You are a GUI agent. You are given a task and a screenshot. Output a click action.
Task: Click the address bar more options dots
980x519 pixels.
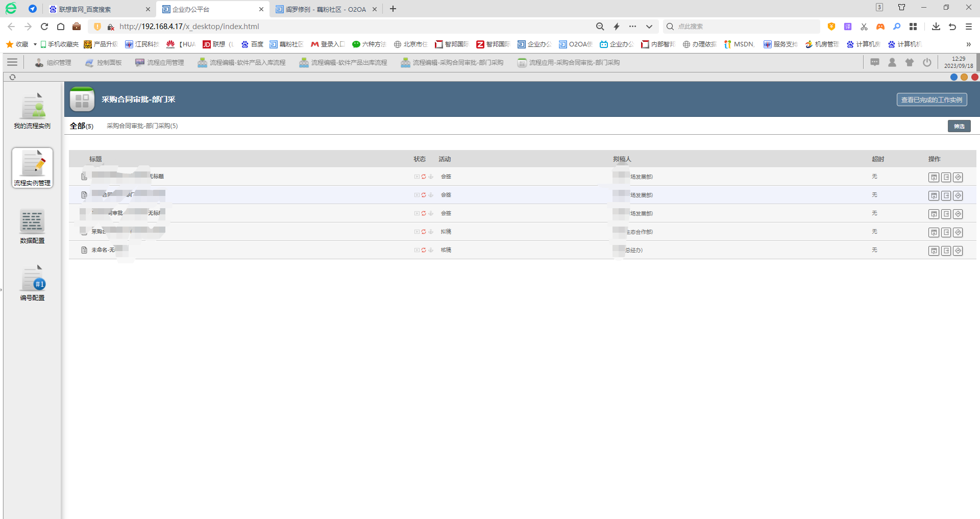(x=632, y=27)
